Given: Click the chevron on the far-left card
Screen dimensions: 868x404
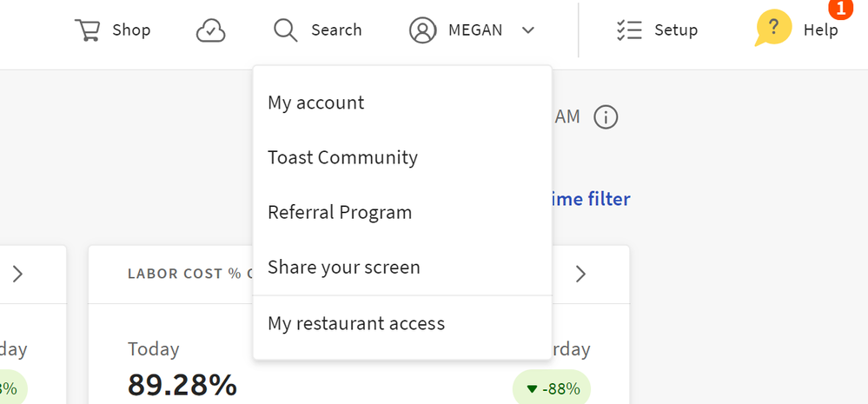Looking at the screenshot, I should click(17, 275).
